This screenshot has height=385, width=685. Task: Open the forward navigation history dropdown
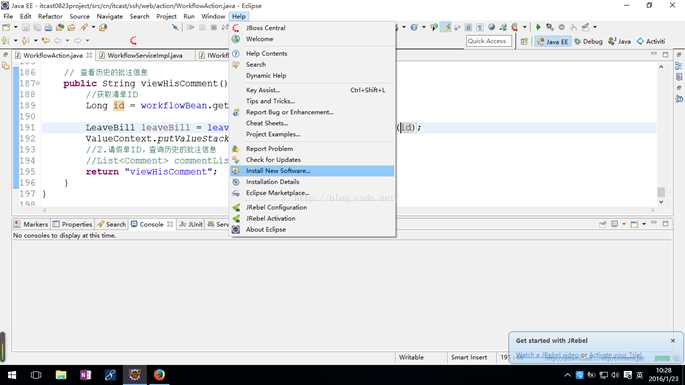tap(87, 41)
